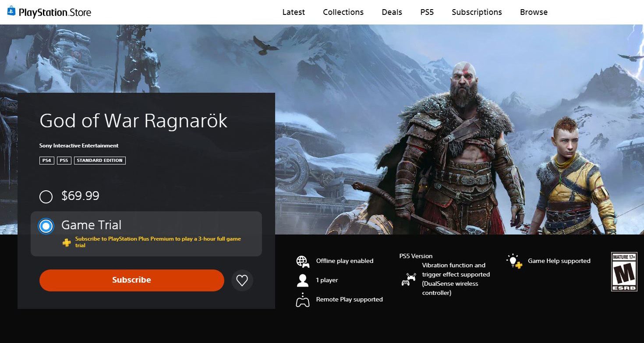Click the ESRB Mature 17+ rating badge
This screenshot has height=343, width=644.
click(624, 272)
